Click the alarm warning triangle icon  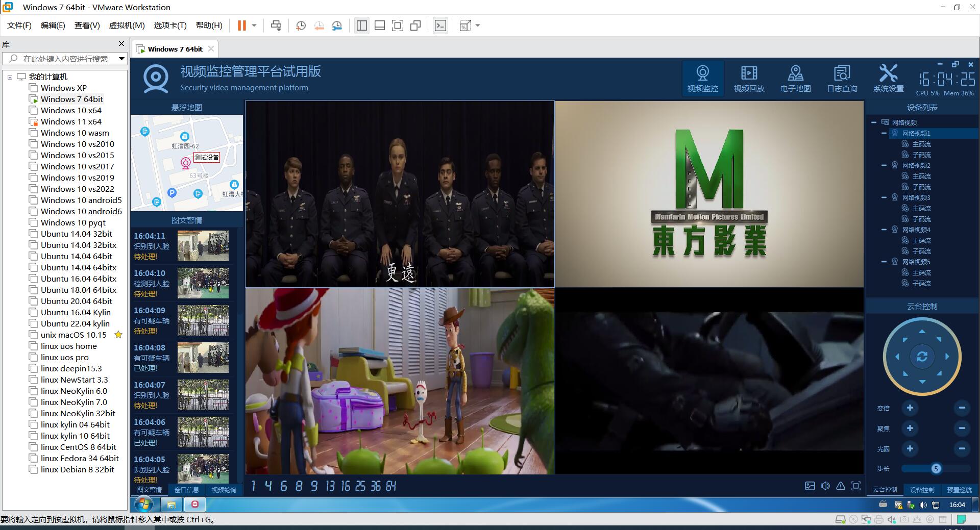(841, 486)
